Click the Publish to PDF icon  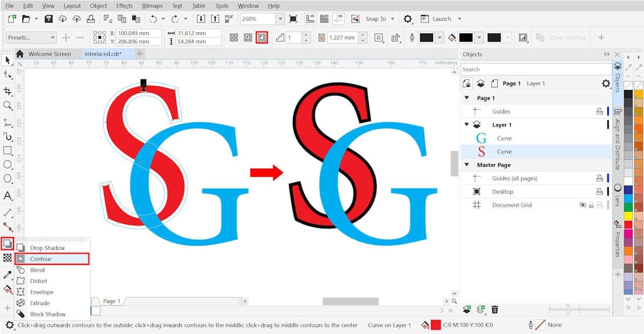point(229,19)
